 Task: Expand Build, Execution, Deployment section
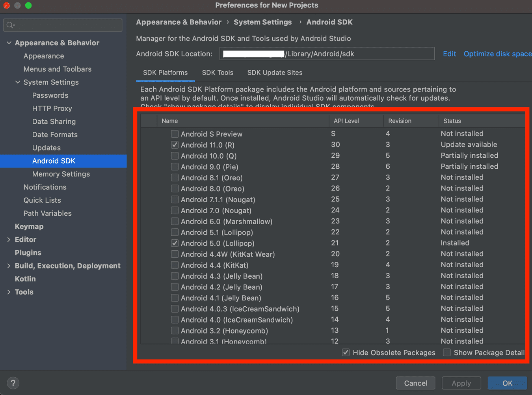point(9,266)
